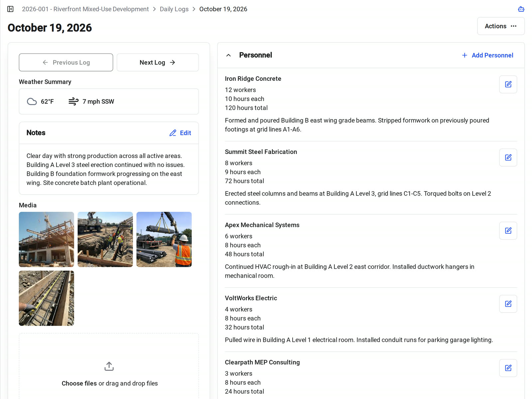This screenshot has height=399, width=532.
Task: Click the Iron Ridge Concrete heading
Action: 253,79
